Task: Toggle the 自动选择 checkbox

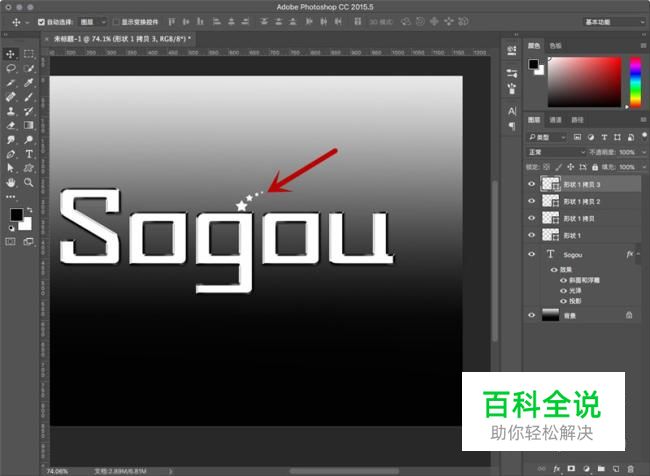Action: (41, 22)
